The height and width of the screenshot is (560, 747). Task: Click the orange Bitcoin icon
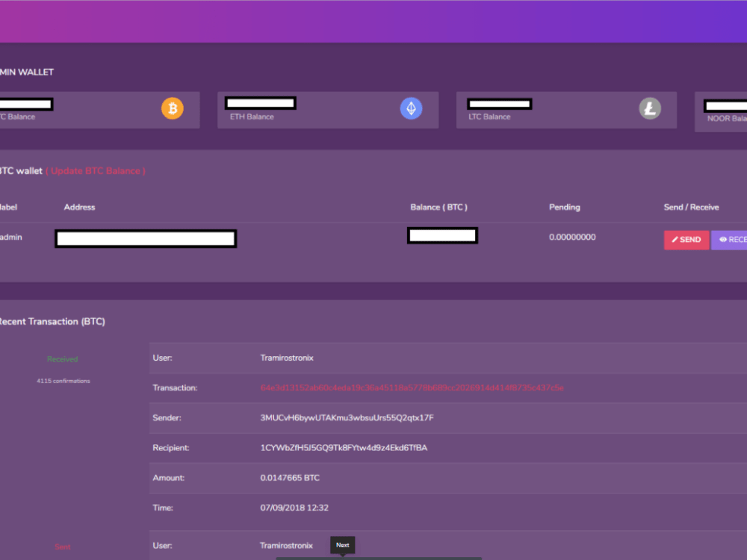coord(173,108)
